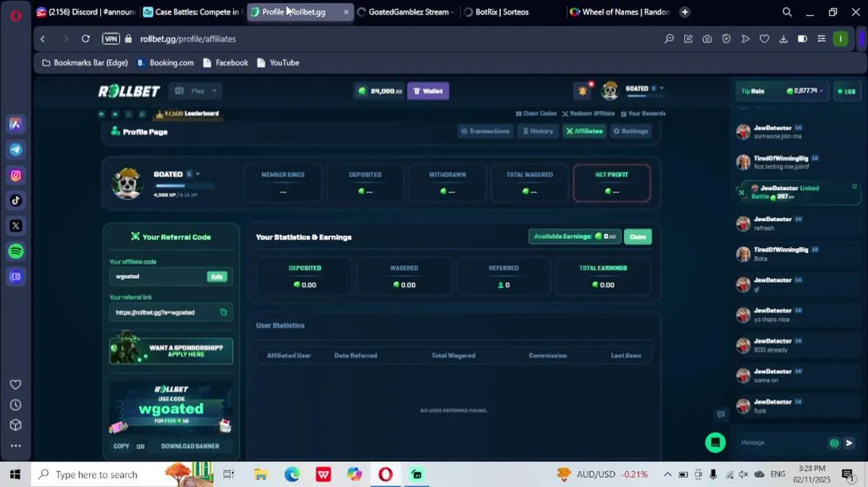Open the notifications bell
Viewport: 868px width, 487px height.
(x=582, y=91)
